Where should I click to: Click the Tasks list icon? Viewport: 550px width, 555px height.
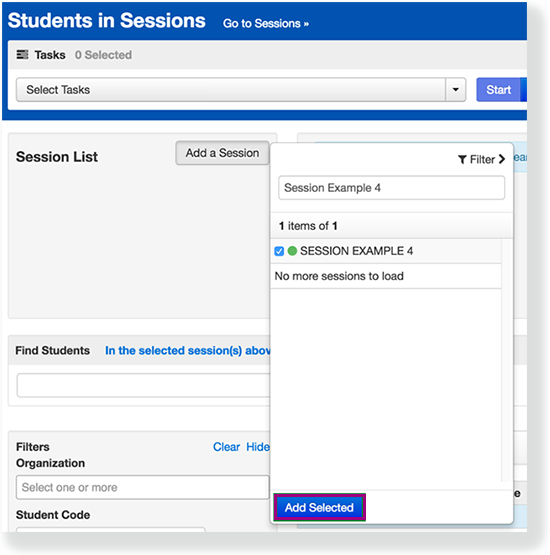[22, 55]
